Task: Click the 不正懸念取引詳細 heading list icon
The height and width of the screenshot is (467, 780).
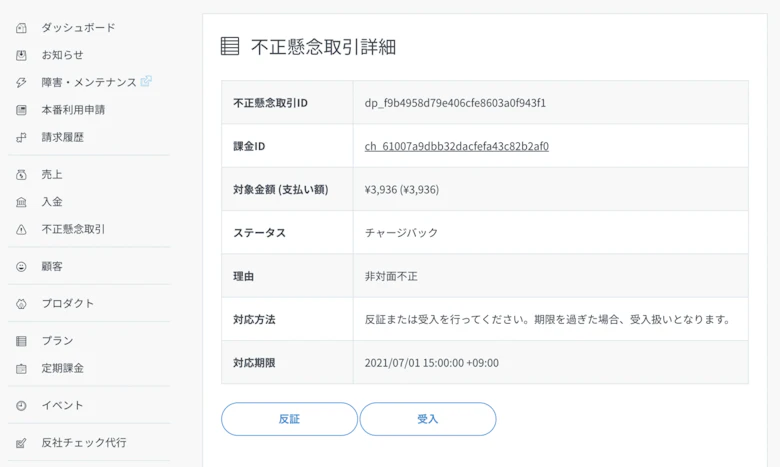Action: point(230,46)
